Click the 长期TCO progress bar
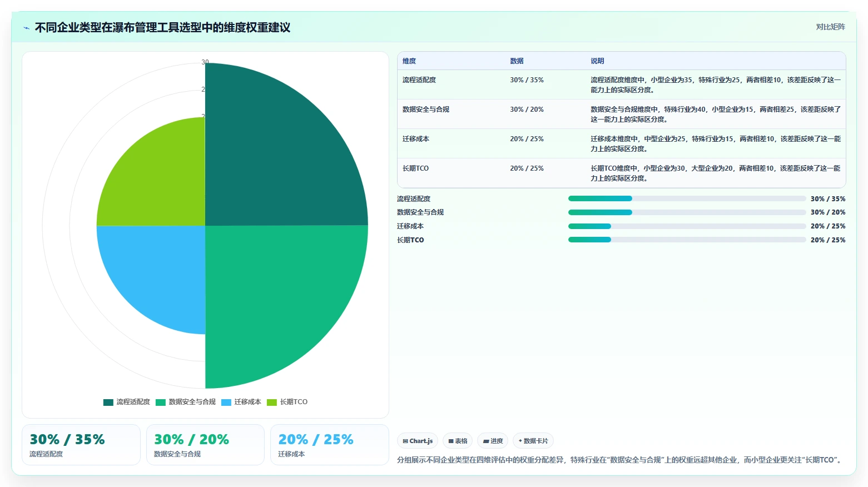868x487 pixels. tap(687, 240)
